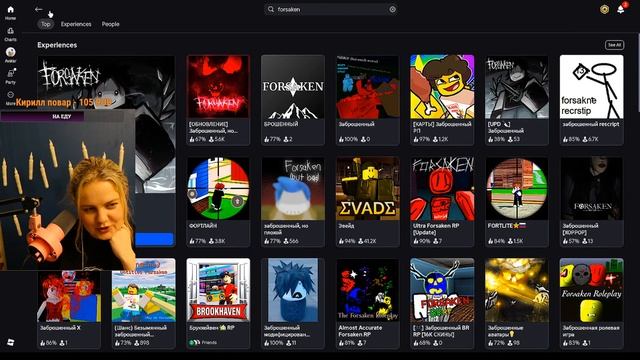The height and width of the screenshot is (360, 640).
Task: Click the page vertical scrollbar
Action: [638, 73]
